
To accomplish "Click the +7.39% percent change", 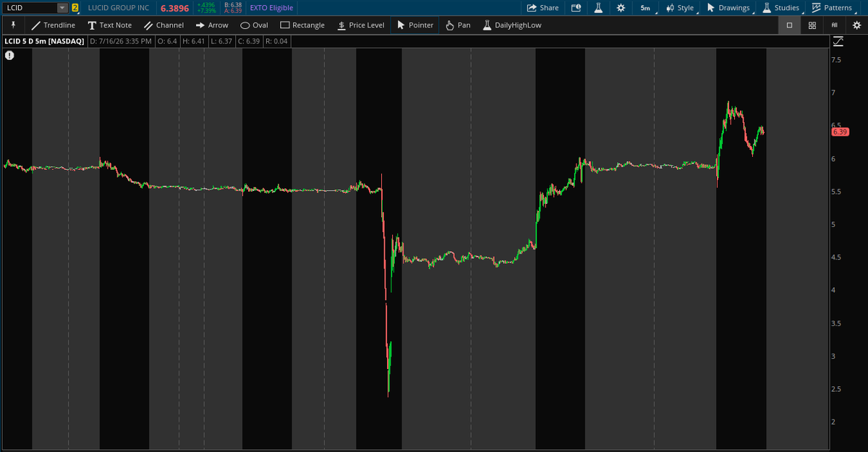I will pyautogui.click(x=206, y=11).
